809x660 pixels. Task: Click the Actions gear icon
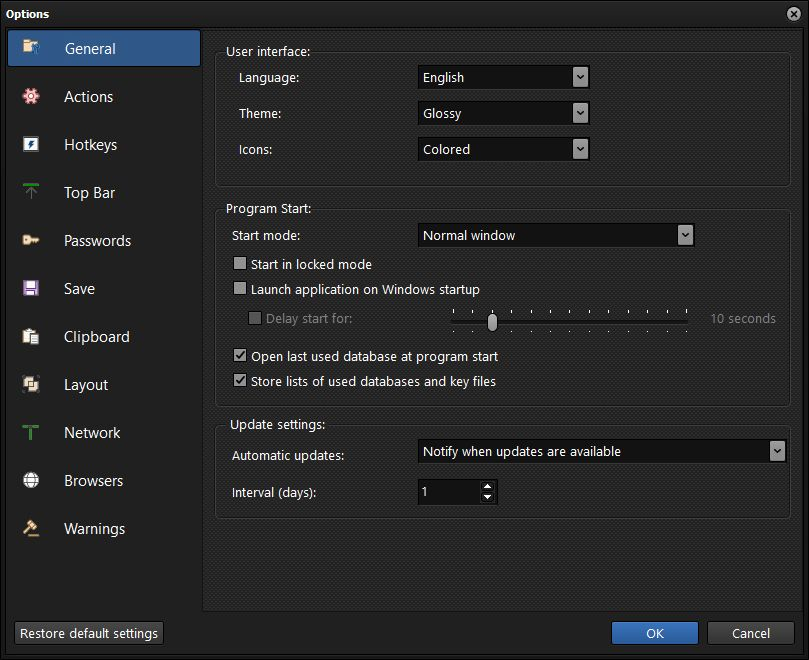pos(31,96)
